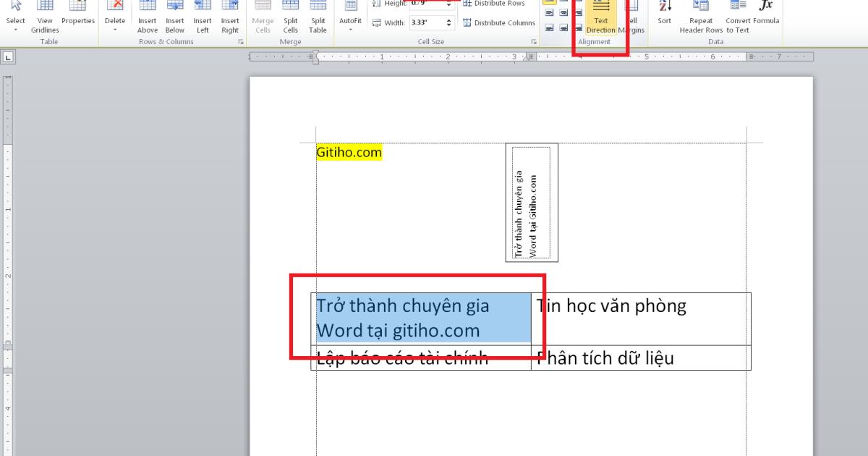Click the Width spinner arrows

click(449, 23)
